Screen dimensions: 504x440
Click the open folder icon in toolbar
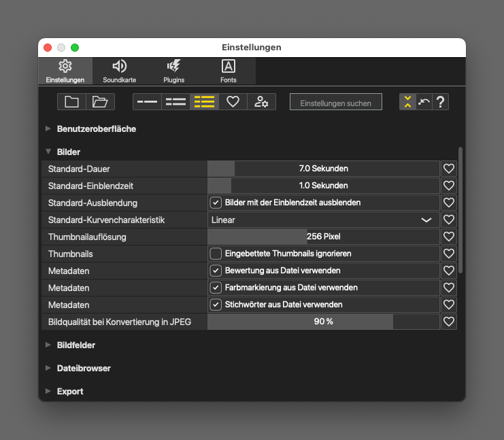click(100, 102)
